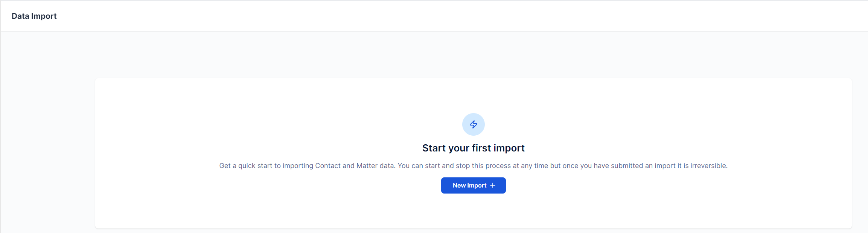Click the word irreversible in the description
Screen dimensions: 868x233
tap(709, 166)
